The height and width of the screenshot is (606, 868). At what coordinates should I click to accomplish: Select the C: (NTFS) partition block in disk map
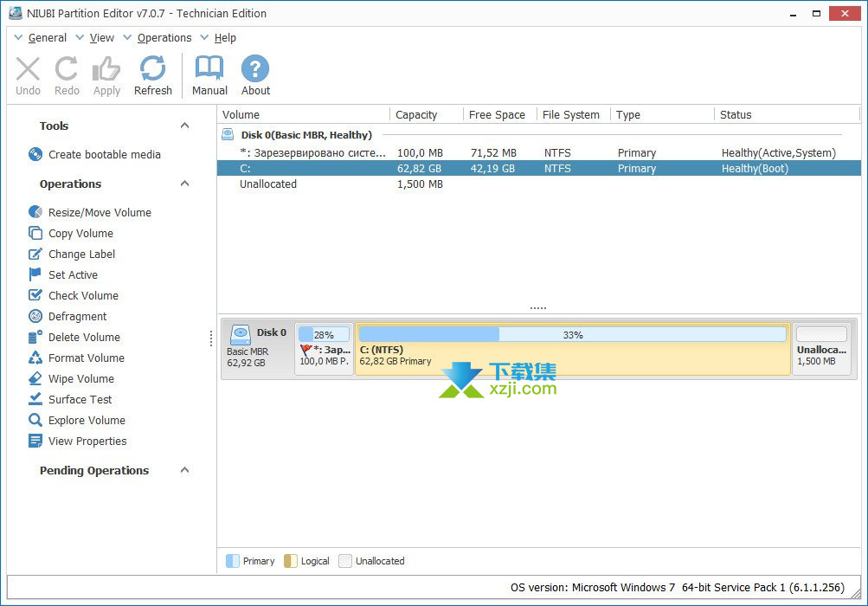pyautogui.click(x=572, y=350)
